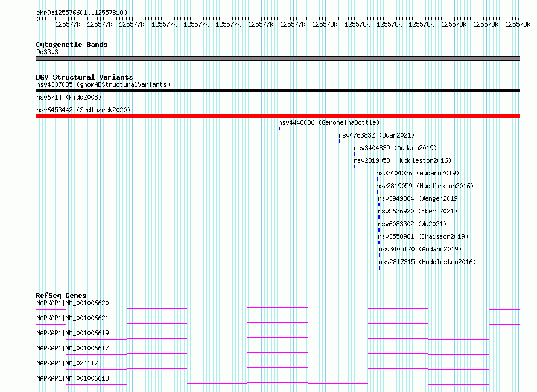Screen dimensions: 537x392
Task: Select the Cytogenetic Bands track title
Action: tap(72, 45)
